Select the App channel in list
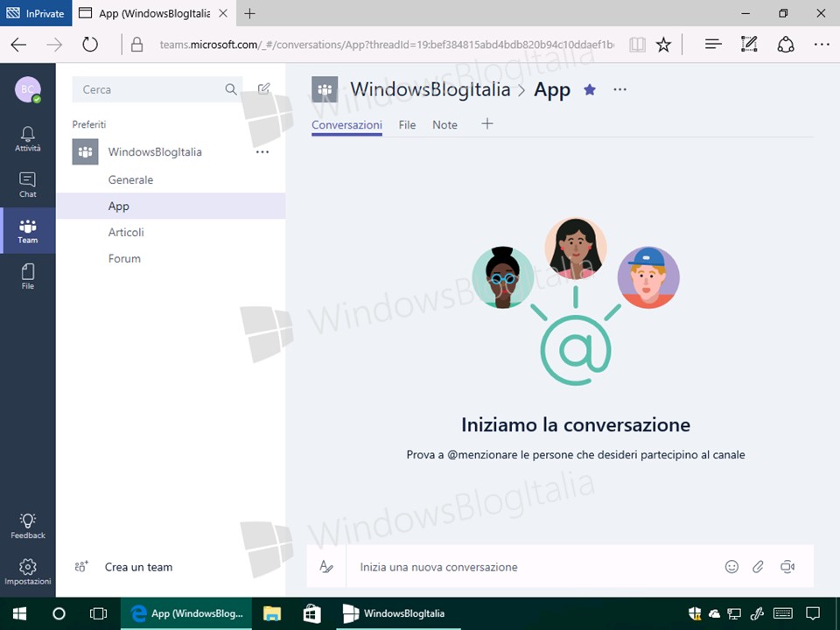The image size is (840, 630). pyautogui.click(x=171, y=206)
